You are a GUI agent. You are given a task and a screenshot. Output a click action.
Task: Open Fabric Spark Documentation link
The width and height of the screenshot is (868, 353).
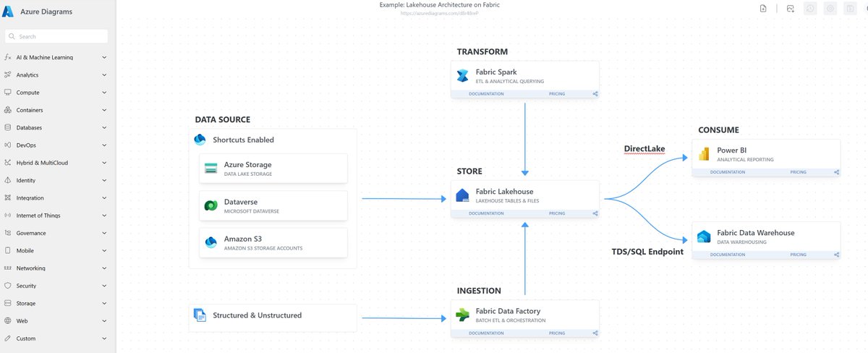[486, 93]
